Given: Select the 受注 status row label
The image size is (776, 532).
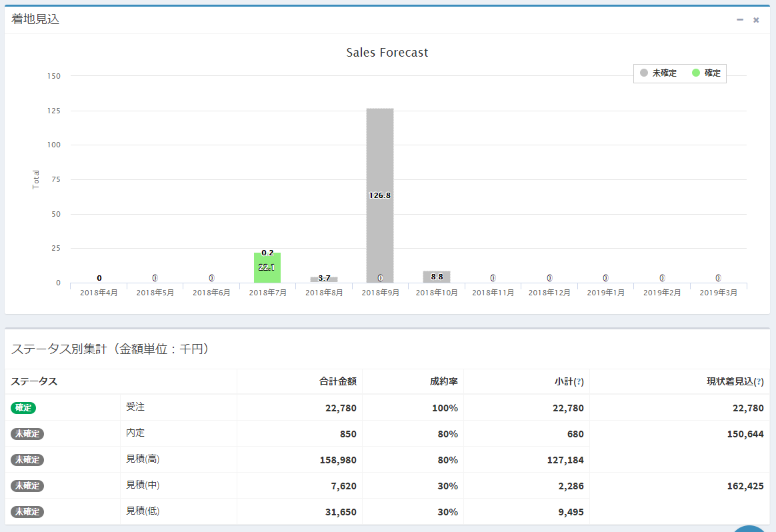Looking at the screenshot, I should tap(135, 407).
